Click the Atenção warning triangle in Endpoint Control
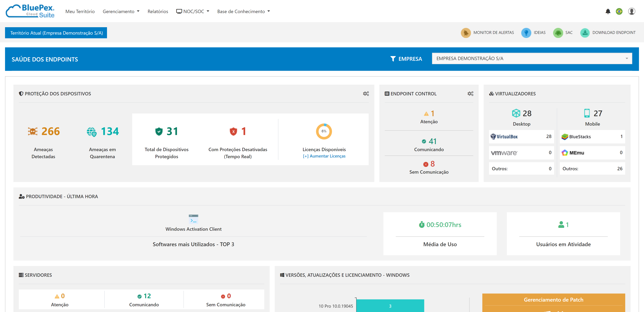The image size is (644, 312). click(x=426, y=114)
